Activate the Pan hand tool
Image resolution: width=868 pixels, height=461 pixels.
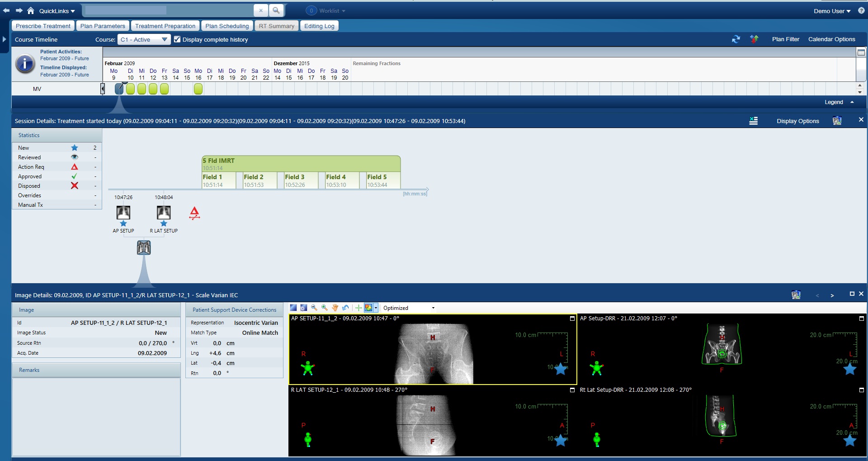point(335,308)
